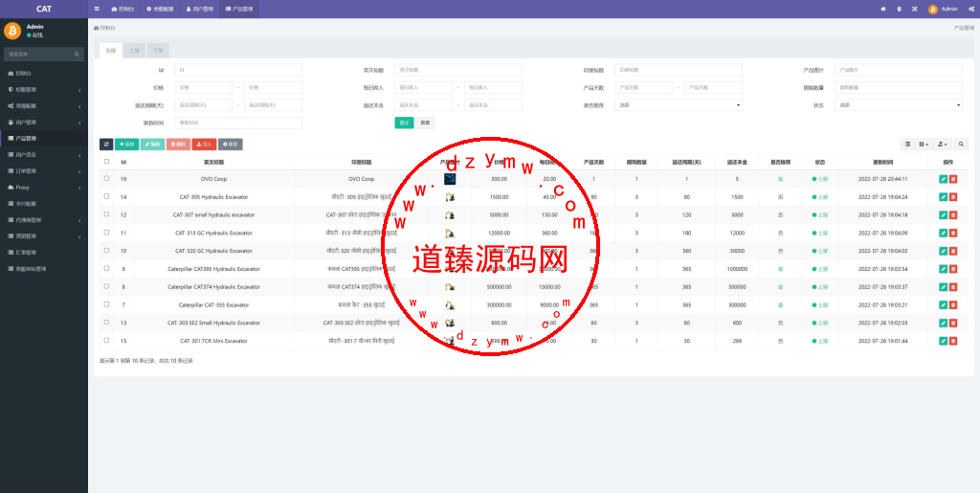Submit the filter with the green 提交 button
The image size is (980, 493).
404,123
